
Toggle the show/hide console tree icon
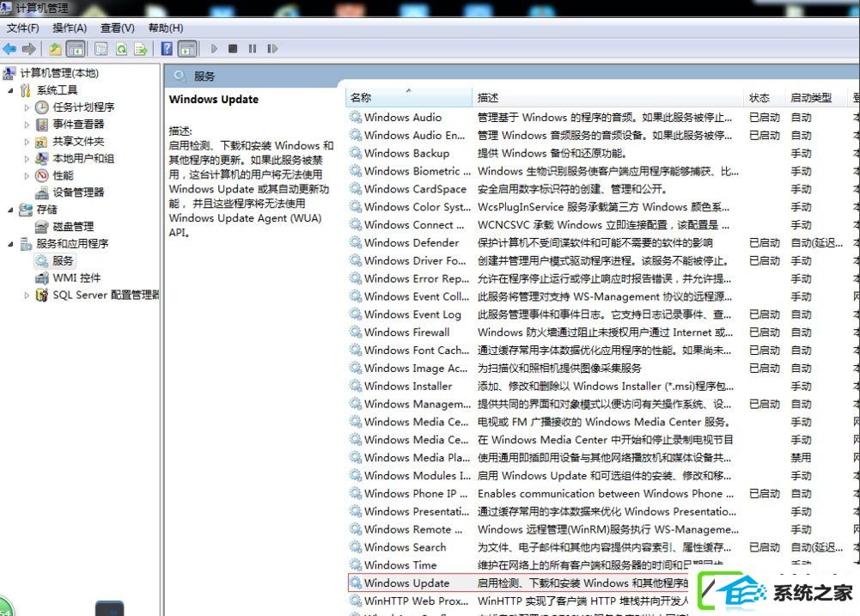[75, 49]
